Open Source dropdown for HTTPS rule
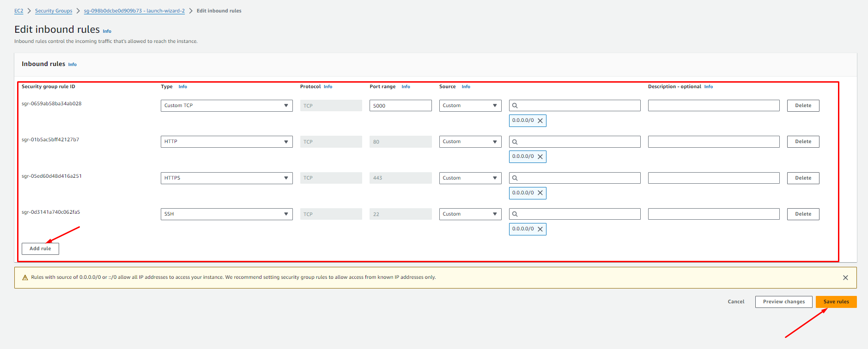Screen dimensions: 868x349 click(470, 178)
